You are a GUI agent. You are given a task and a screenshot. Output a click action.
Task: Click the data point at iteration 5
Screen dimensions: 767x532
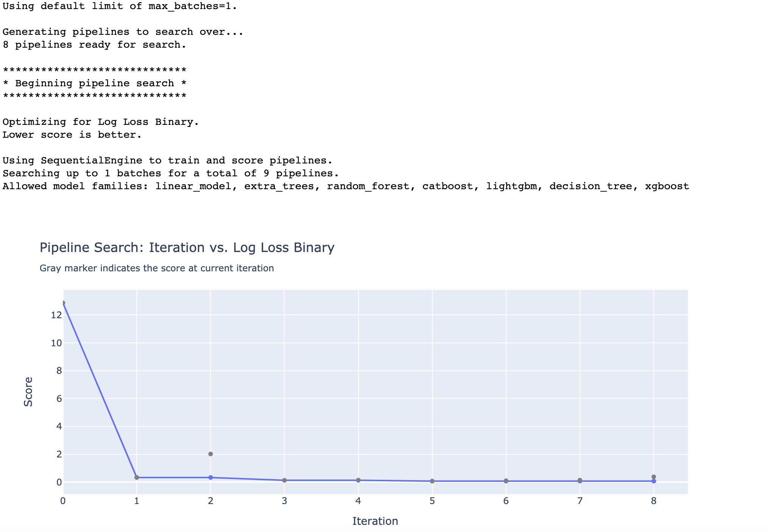[432, 481]
